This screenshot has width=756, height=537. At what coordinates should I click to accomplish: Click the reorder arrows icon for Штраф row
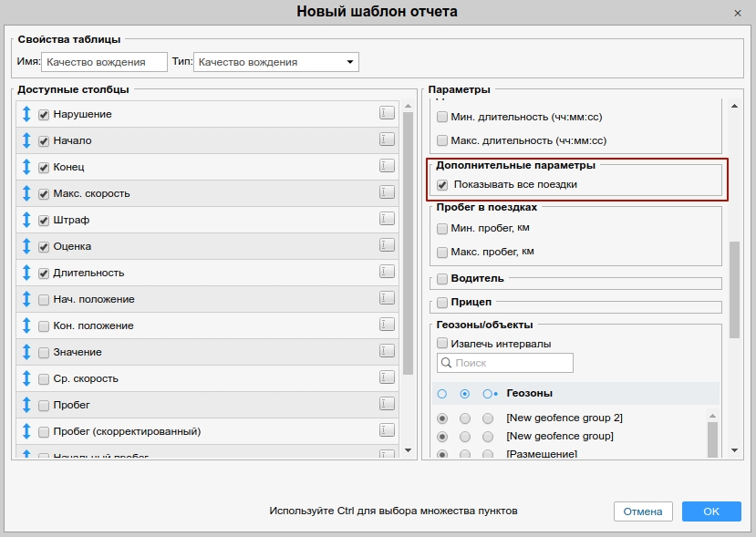(26, 220)
